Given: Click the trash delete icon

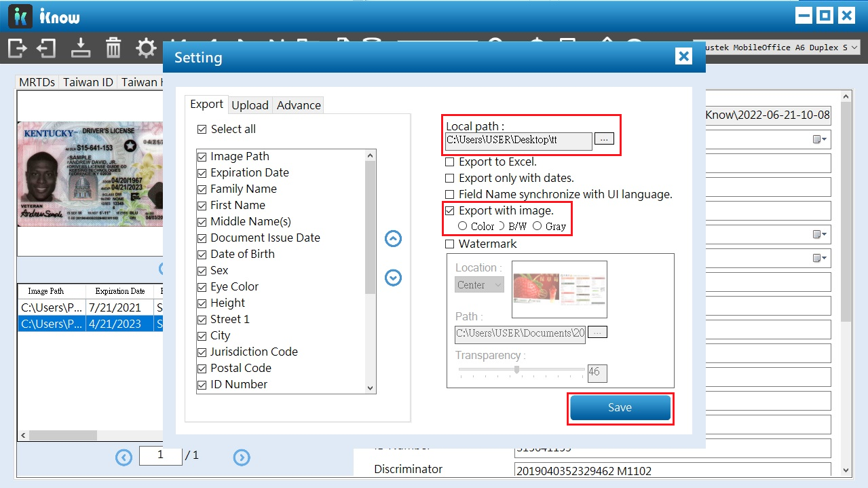Looking at the screenshot, I should (113, 48).
